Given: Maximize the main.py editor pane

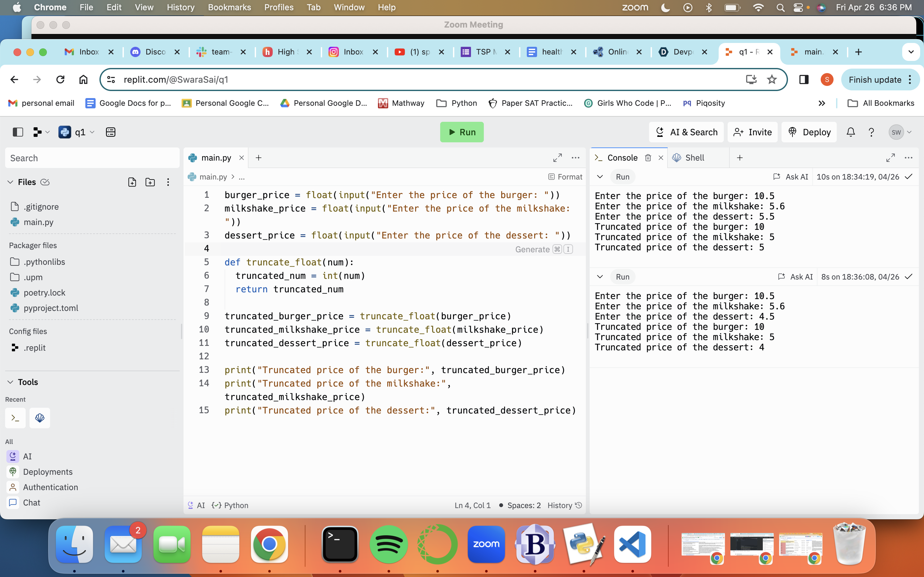Looking at the screenshot, I should 558,158.
